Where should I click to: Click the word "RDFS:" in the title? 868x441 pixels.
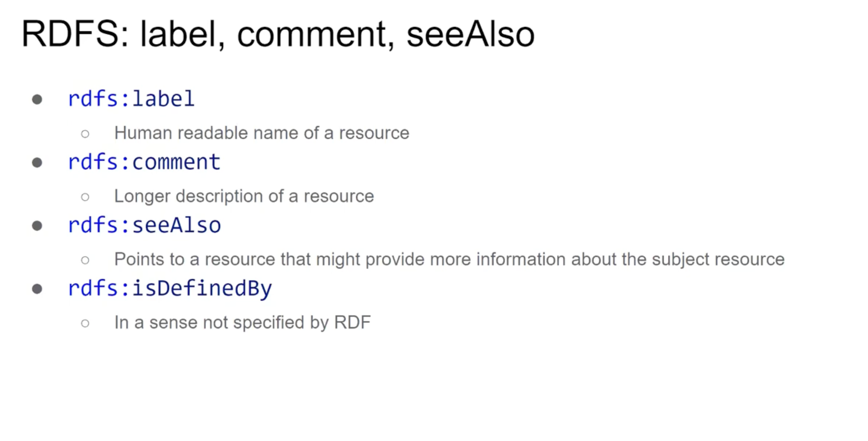pos(75,34)
